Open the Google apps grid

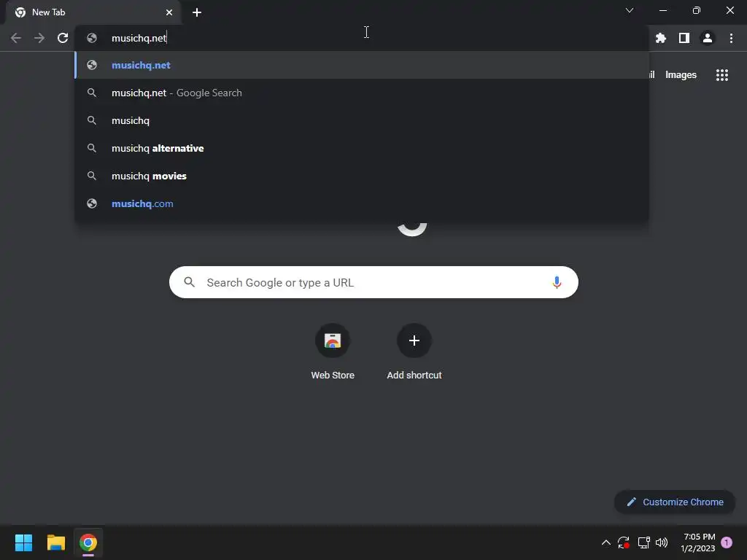[721, 75]
